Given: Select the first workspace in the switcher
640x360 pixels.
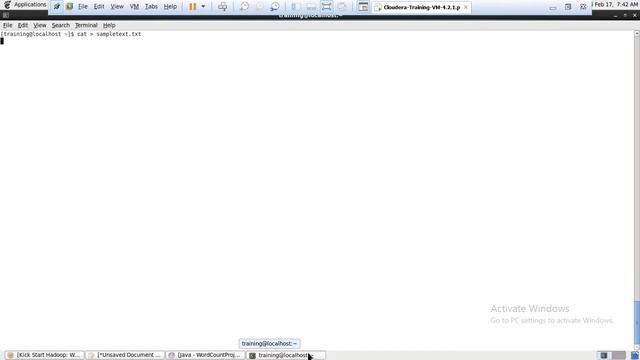Looking at the screenshot, I should click(604, 356).
